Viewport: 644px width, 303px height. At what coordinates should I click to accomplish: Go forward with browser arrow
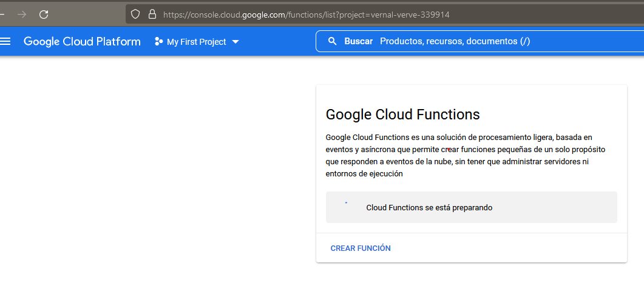click(22, 15)
